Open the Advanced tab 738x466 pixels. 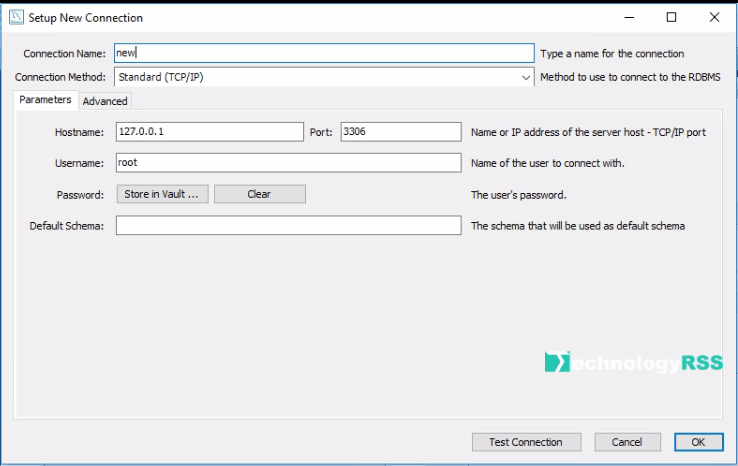(x=105, y=101)
